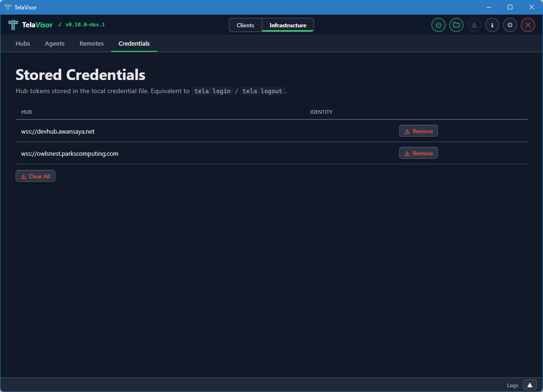Open the info panel via the i icon
The width and height of the screenshot is (543, 392).
pyautogui.click(x=492, y=25)
